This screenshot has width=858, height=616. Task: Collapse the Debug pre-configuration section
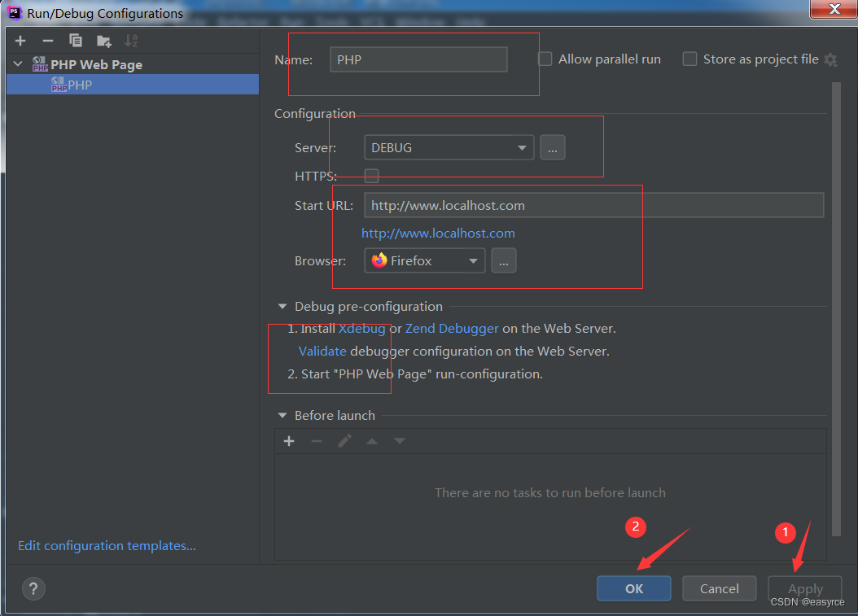point(282,307)
